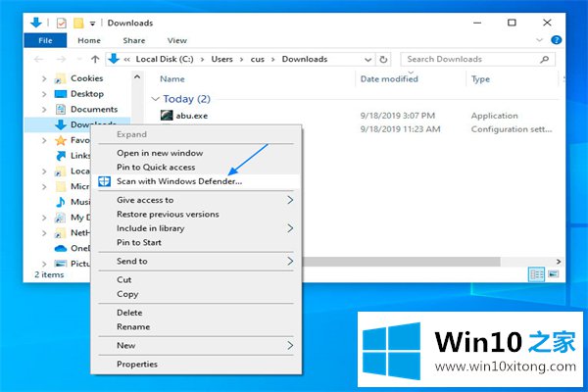Switch to Large icons view icon

[x=553, y=274]
